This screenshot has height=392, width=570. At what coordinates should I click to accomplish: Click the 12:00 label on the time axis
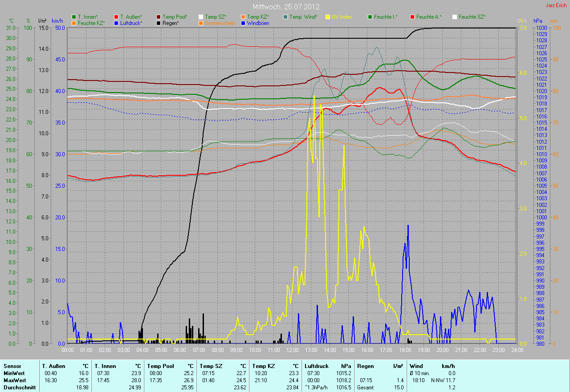292,350
